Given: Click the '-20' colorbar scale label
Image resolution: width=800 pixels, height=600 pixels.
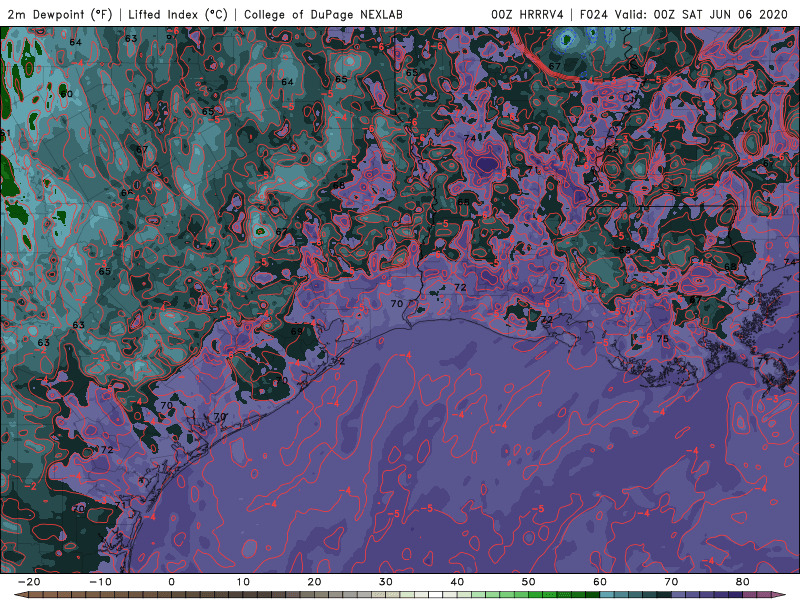Looking at the screenshot, I should (29, 582).
